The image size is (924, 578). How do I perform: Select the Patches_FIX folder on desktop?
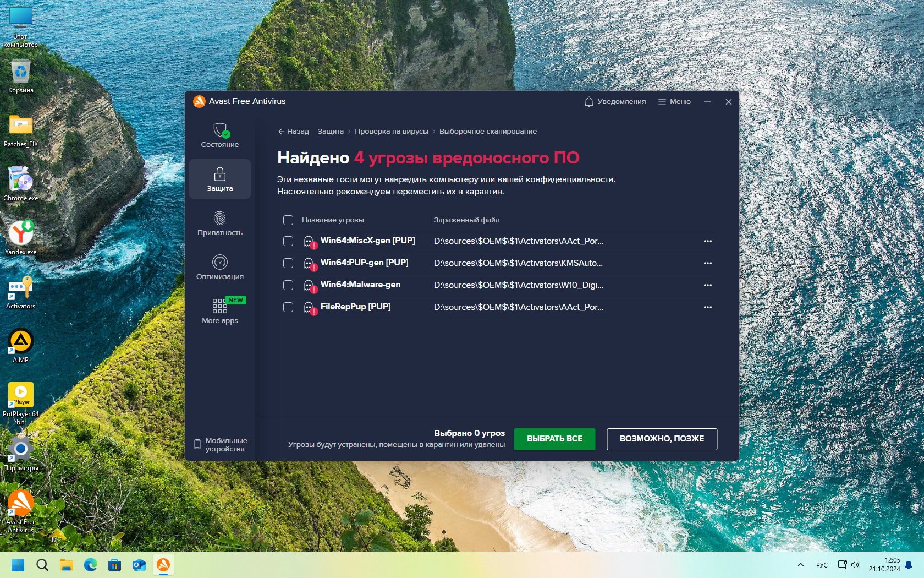tap(21, 131)
